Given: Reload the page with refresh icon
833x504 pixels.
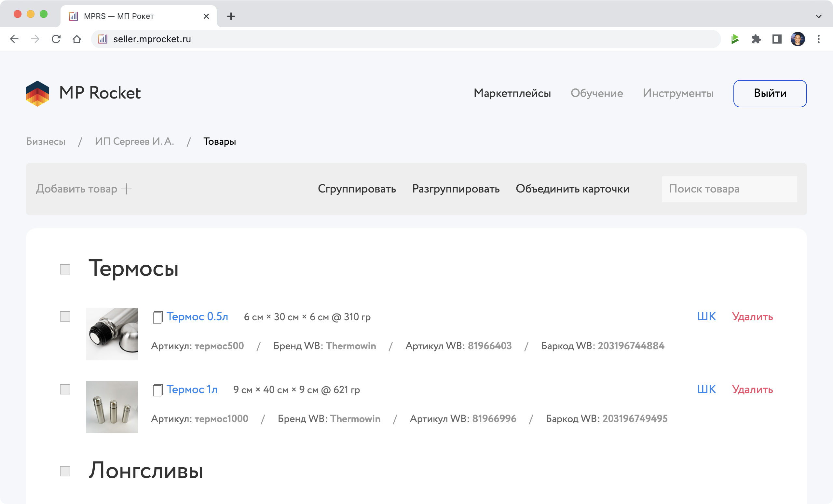Looking at the screenshot, I should [x=56, y=39].
